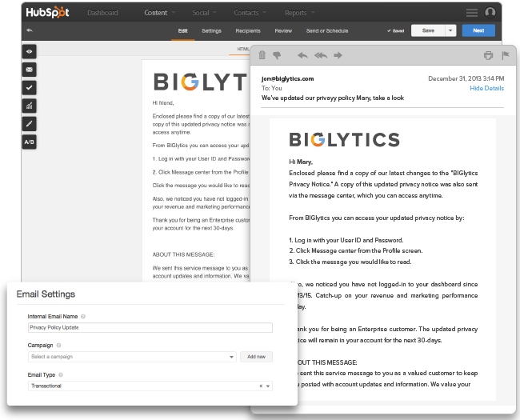This screenshot has width=520, height=420.
Task: Open the Reports dropdown menu
Action: [300, 13]
